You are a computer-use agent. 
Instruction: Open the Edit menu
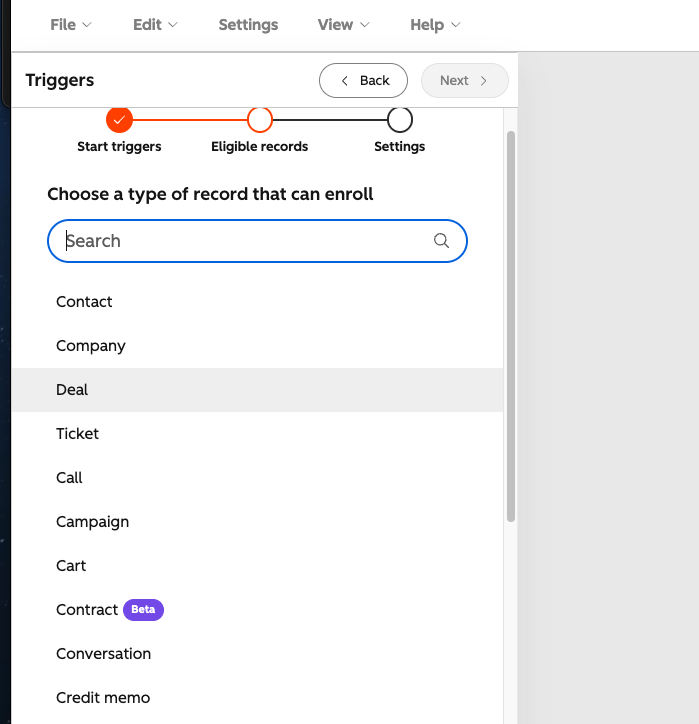tap(155, 25)
